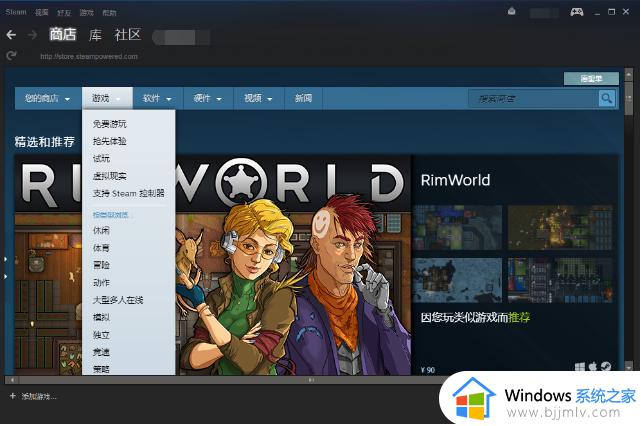Open the Steam menu
641x426 pixels.
click(x=16, y=12)
